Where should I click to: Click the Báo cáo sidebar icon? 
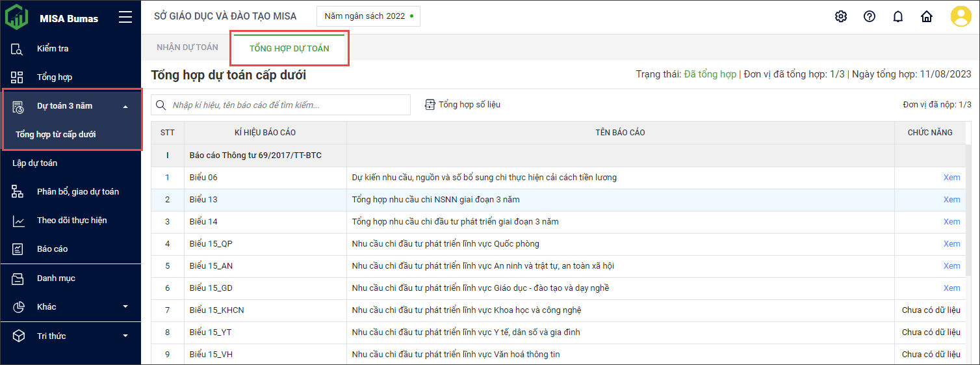pyautogui.click(x=18, y=249)
